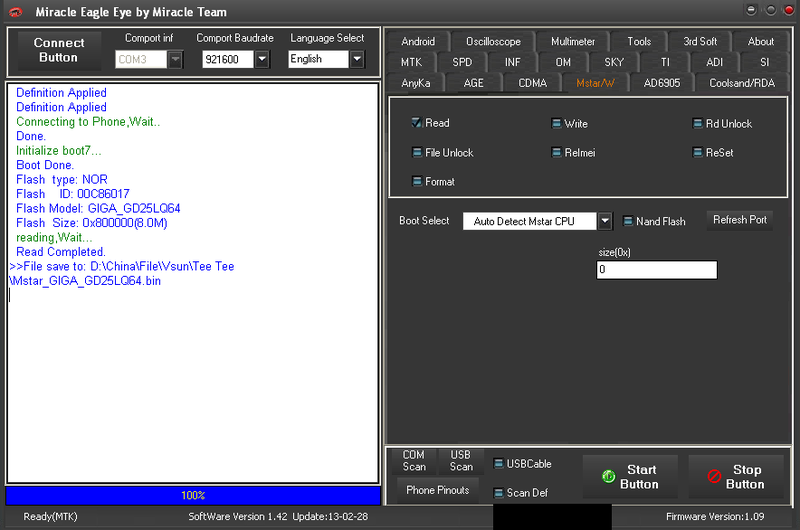
Task: Expand the Comport Baudrate 921600 dropdown
Action: (262, 60)
